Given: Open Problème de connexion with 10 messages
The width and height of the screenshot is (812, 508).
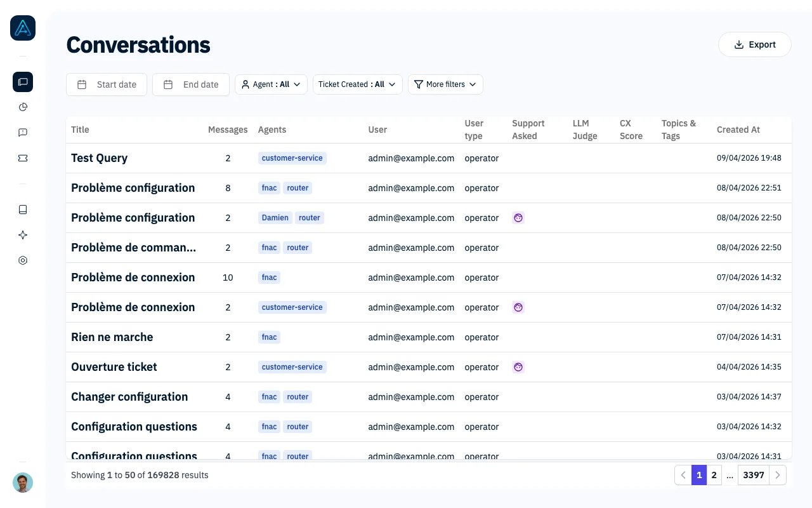Looking at the screenshot, I should [x=133, y=277].
